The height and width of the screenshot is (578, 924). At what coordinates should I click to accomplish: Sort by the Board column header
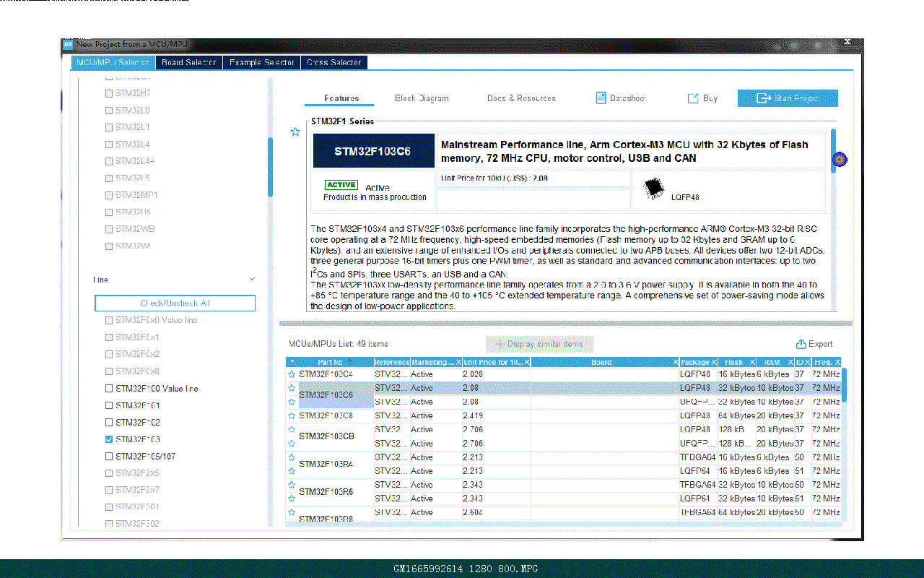pos(601,362)
